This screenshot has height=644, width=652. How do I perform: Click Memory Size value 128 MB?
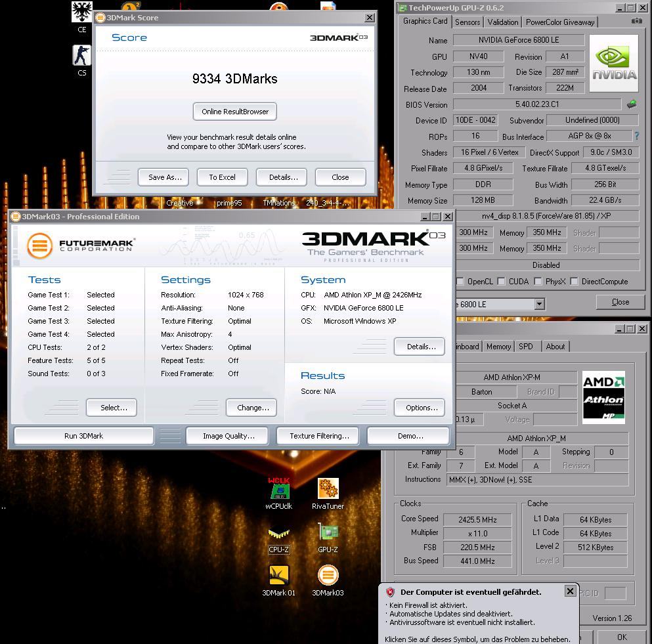(483, 200)
